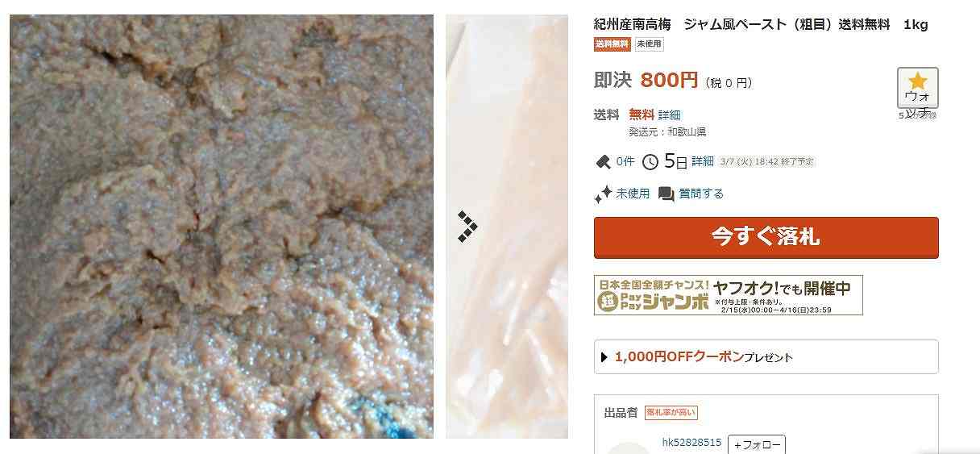
Task: Click the diamond pattern icon between images
Action: [x=467, y=227]
